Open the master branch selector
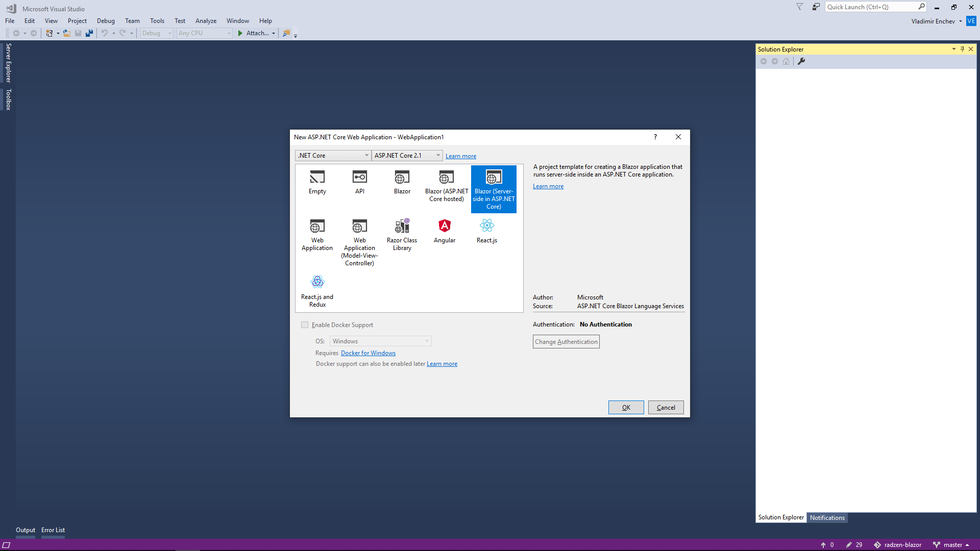Screen dimensions: 980x551 point(951,545)
